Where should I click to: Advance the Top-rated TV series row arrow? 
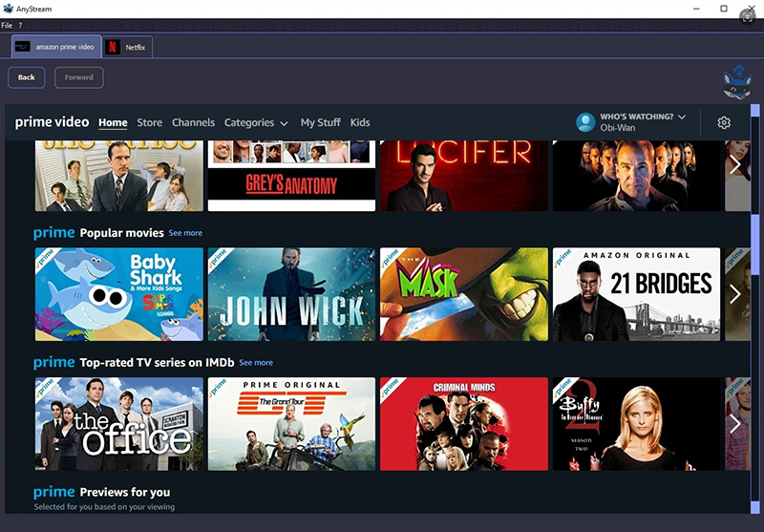coord(734,424)
